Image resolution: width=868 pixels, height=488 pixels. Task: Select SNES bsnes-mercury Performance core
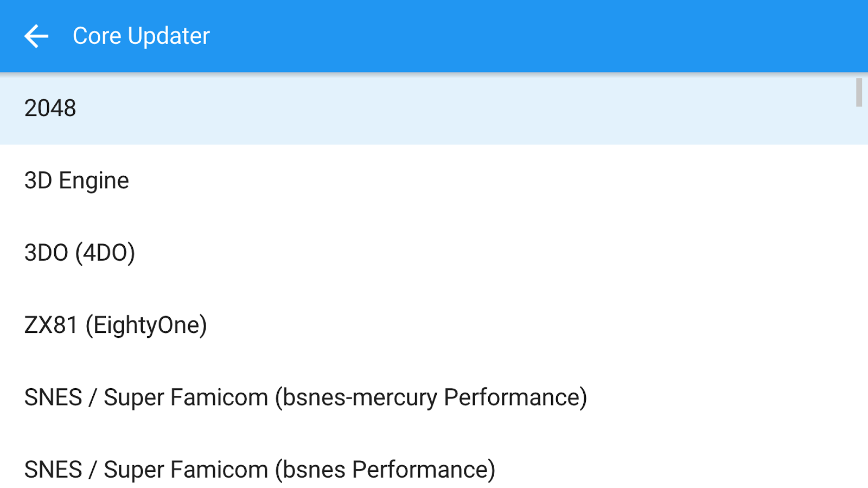[434, 397]
